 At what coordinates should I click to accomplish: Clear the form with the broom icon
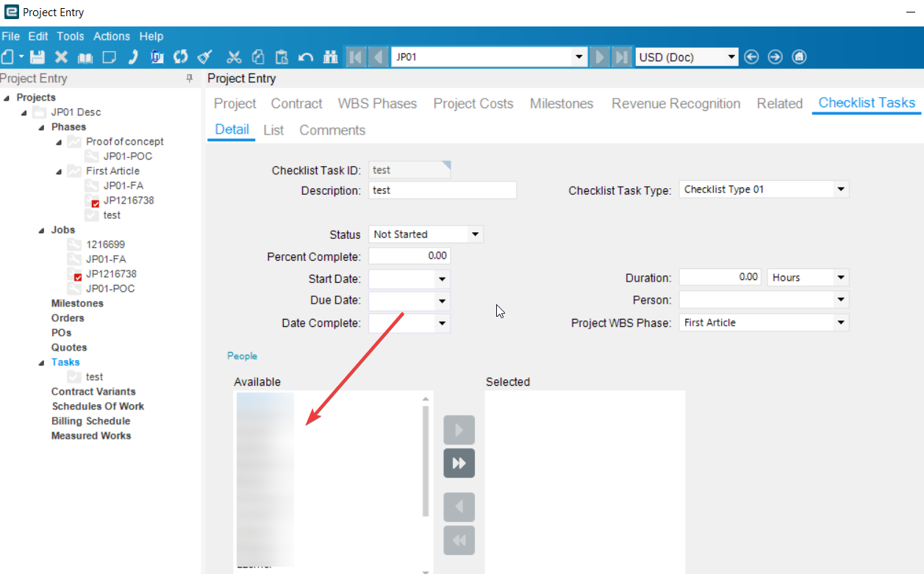[205, 57]
